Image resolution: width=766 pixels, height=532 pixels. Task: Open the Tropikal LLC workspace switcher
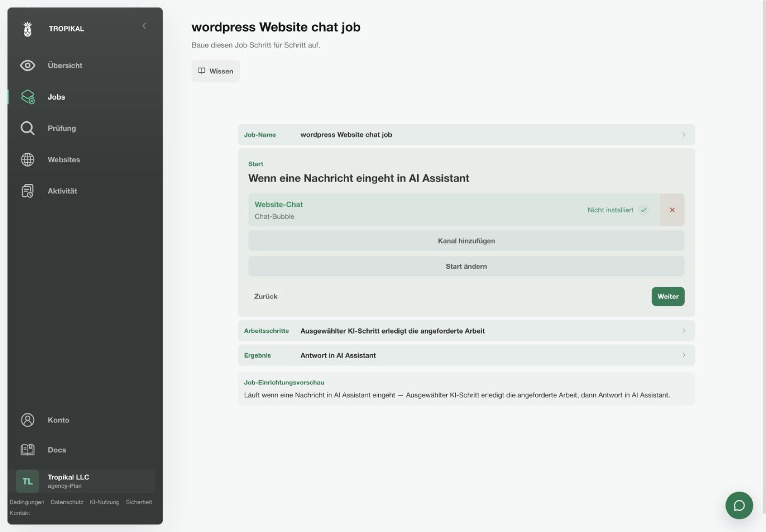85,481
